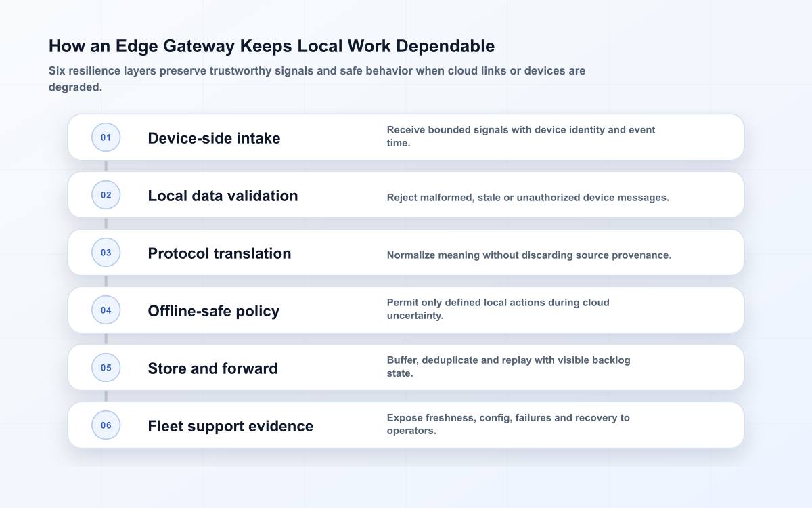Click the 02 step number badge
The image size is (812, 508).
pyautogui.click(x=106, y=195)
